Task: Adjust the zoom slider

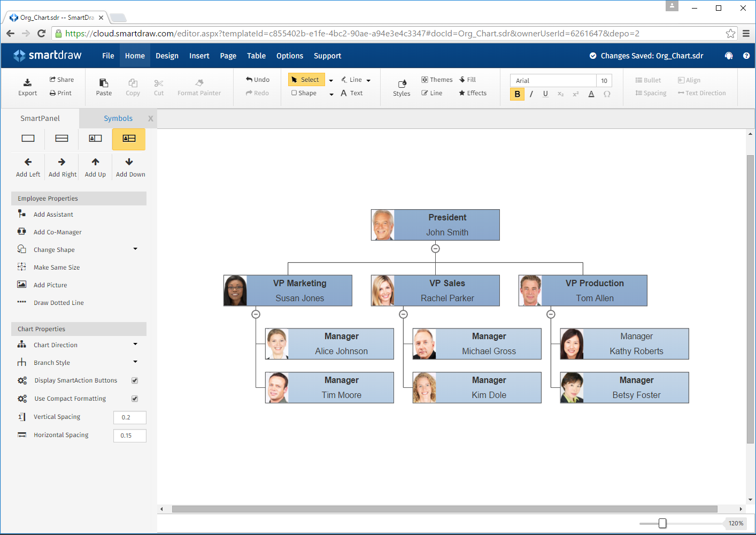Action: [663, 523]
